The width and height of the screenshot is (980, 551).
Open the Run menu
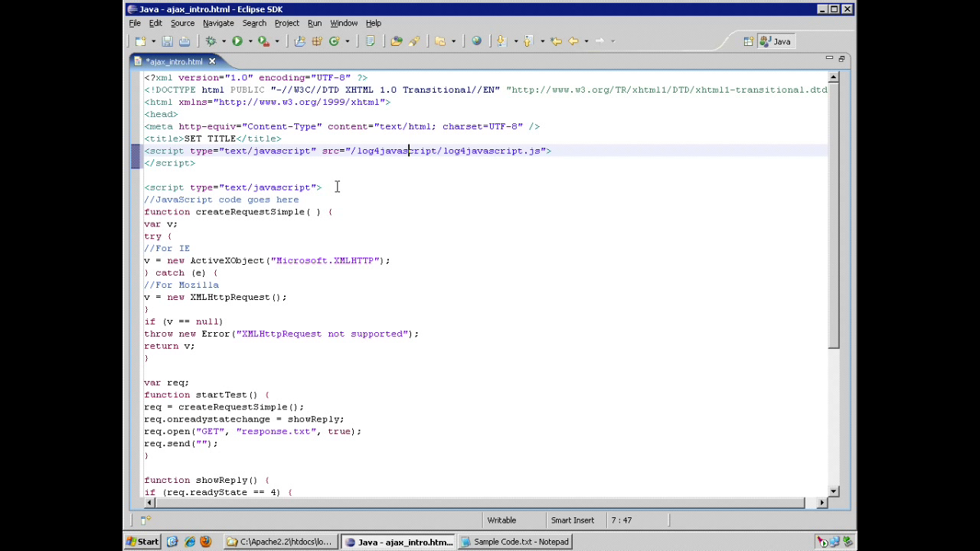pos(315,23)
